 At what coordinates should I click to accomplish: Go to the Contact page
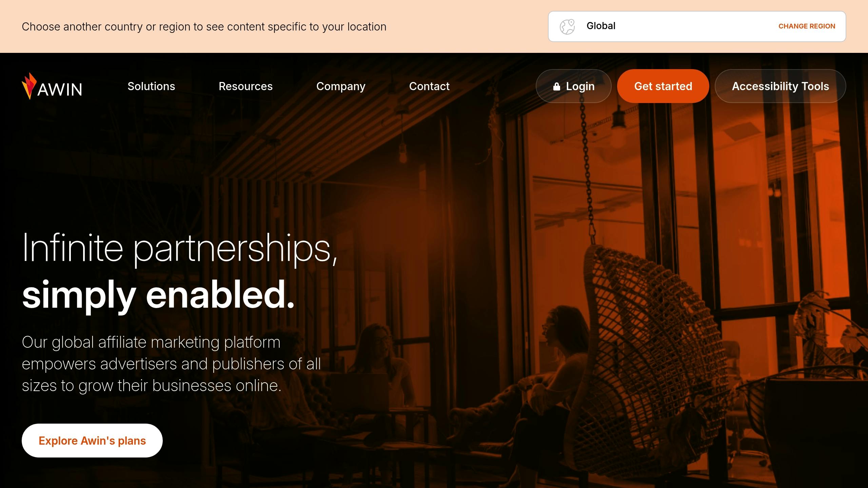(x=429, y=86)
